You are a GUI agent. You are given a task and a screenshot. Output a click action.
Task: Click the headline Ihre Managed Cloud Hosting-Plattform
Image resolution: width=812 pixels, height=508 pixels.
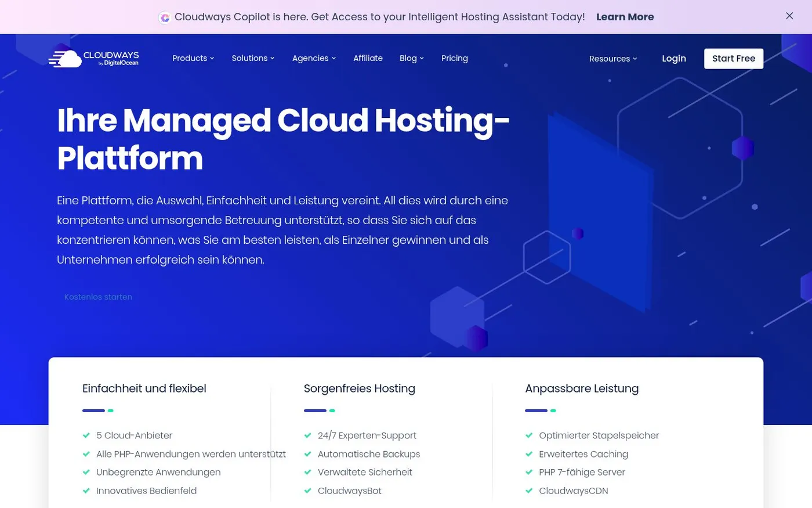[283, 139]
